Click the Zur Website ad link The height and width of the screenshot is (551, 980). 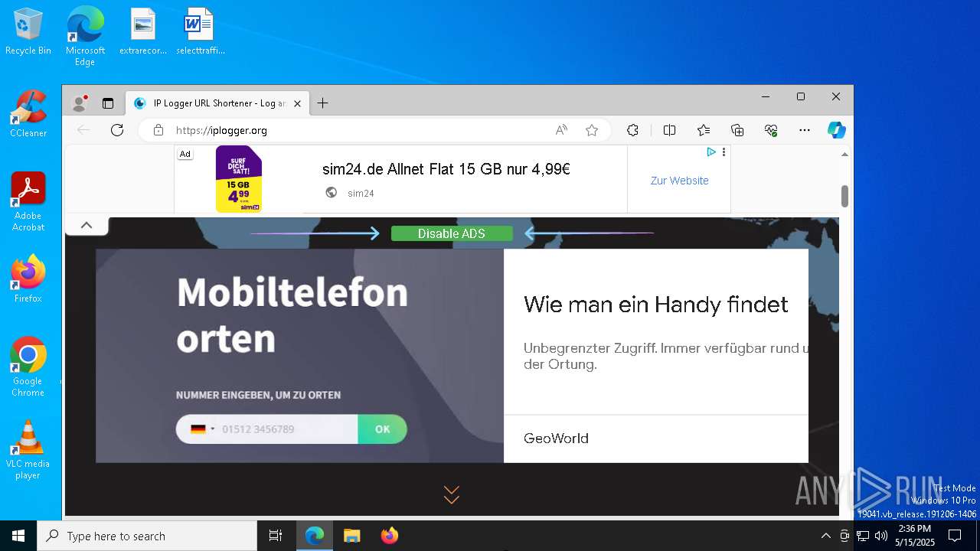(x=679, y=181)
